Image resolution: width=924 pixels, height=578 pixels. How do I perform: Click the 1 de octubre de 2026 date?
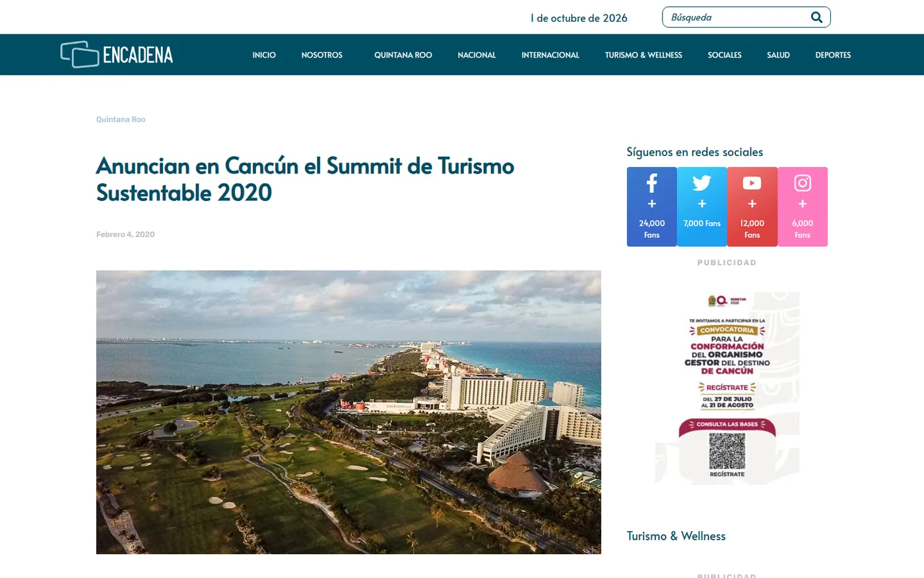(x=579, y=18)
